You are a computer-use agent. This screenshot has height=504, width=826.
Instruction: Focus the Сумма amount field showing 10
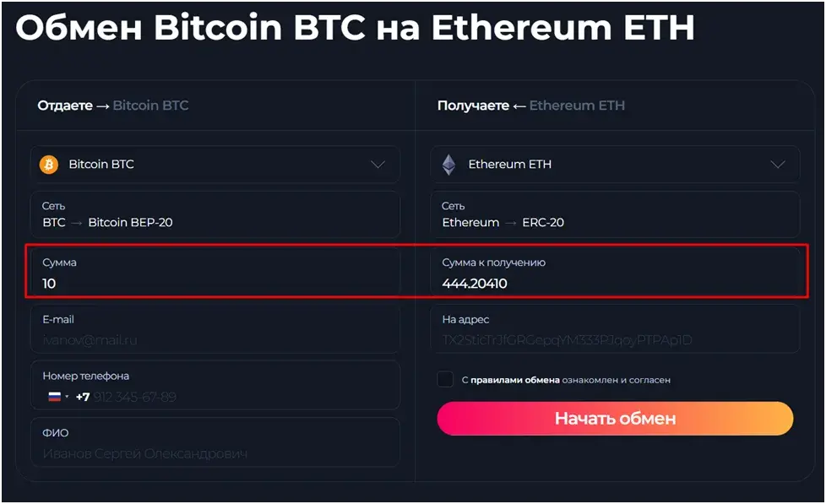tap(215, 273)
